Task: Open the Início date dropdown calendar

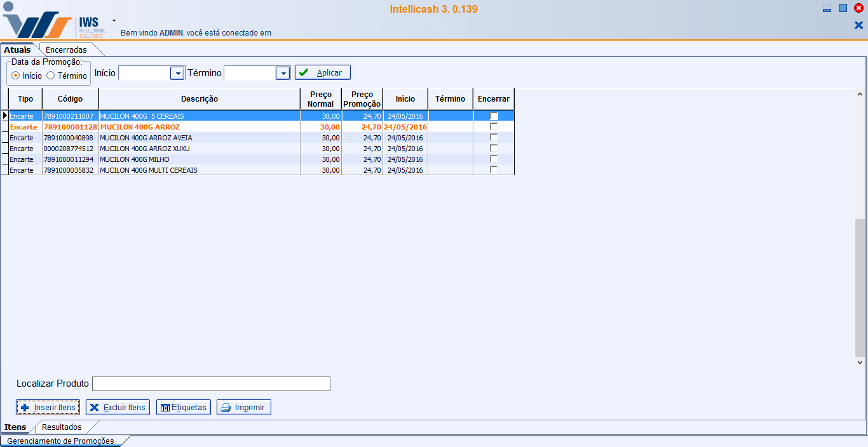Action: point(177,73)
